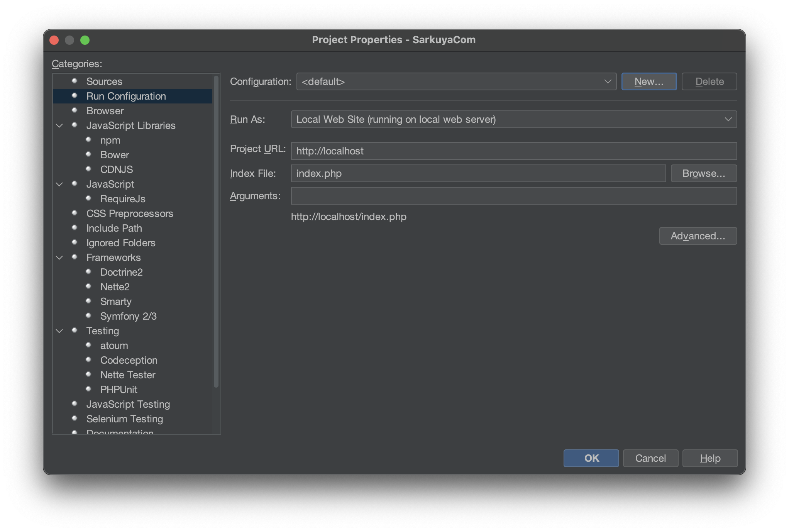Screen dimensions: 789x532
Task: Collapse the JavaScript Libraries node
Action: pyautogui.click(x=59, y=125)
